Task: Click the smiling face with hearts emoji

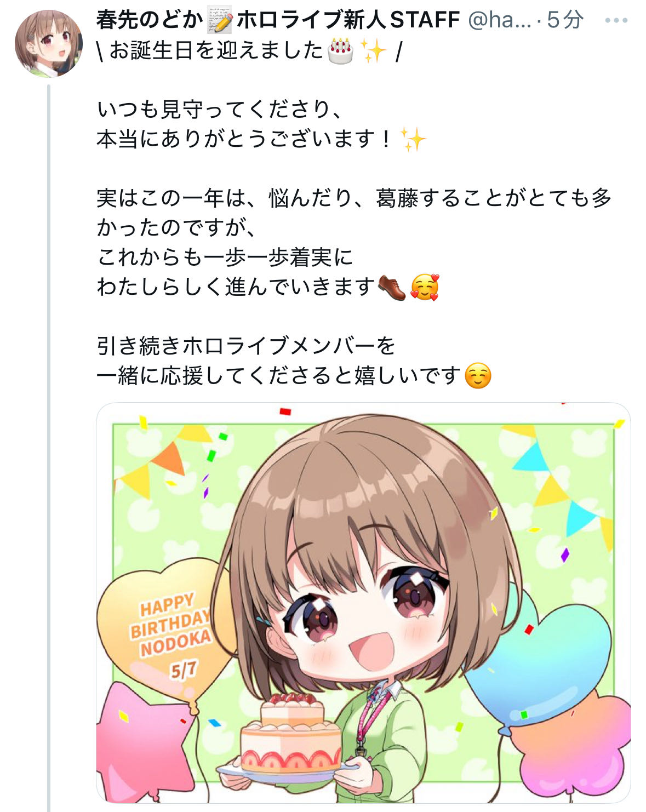Action: 425,287
